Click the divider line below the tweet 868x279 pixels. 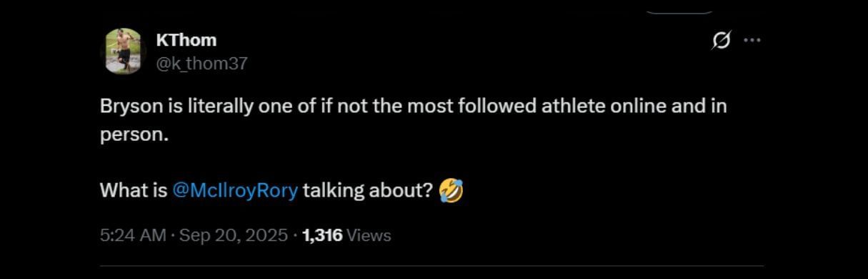(431, 267)
